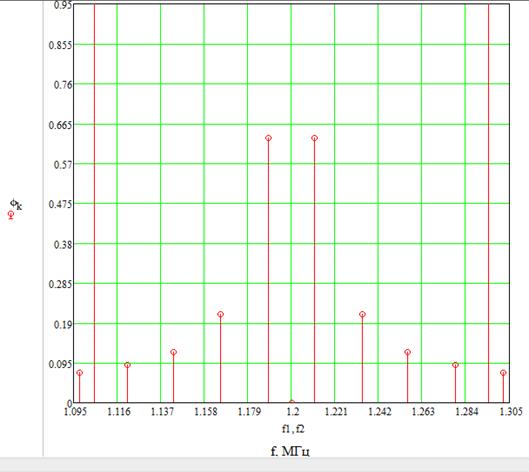Click the f1, f2 x-axis label
529x472 pixels.
click(x=293, y=429)
